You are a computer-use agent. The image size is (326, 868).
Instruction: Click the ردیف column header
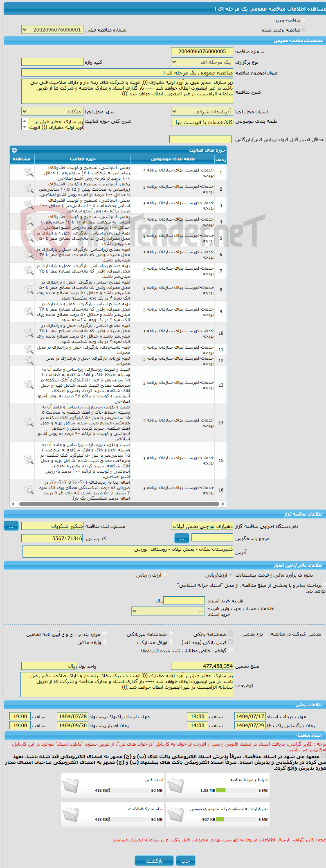coord(220,159)
